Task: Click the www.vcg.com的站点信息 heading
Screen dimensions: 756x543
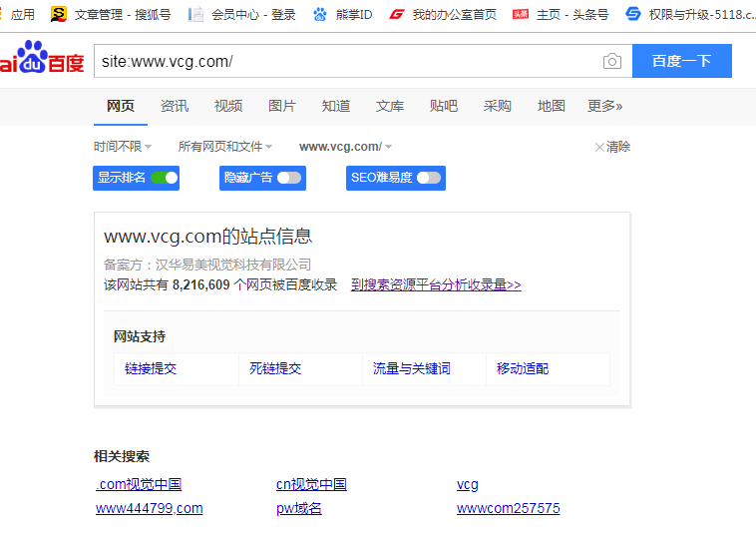Action: (x=207, y=236)
